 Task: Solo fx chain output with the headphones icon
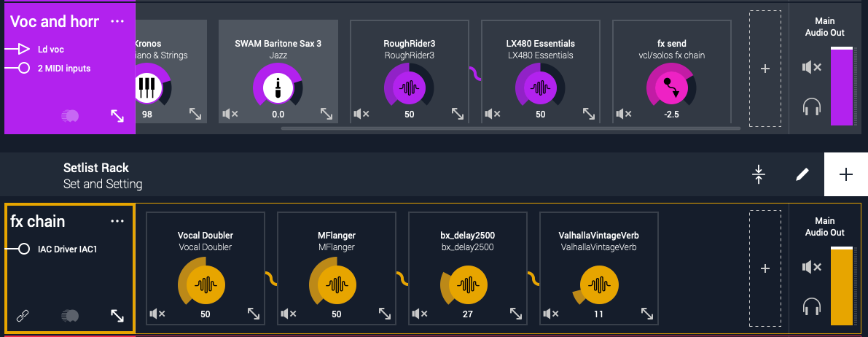click(812, 306)
